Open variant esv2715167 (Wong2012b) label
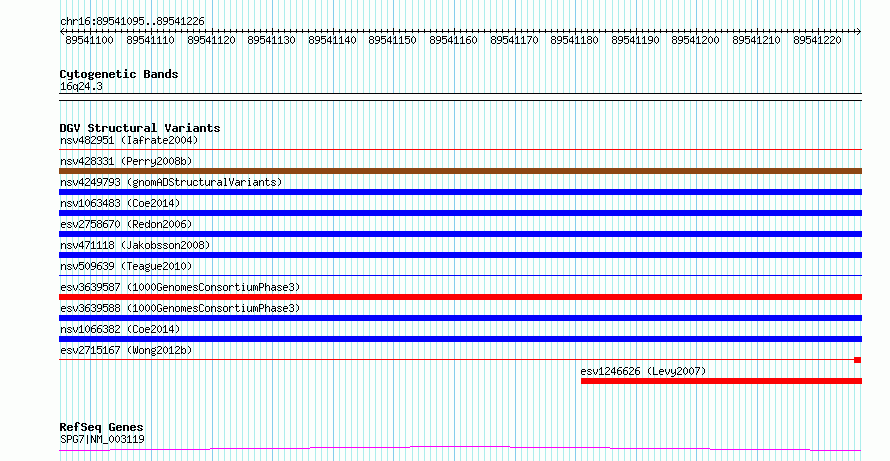 pos(126,350)
